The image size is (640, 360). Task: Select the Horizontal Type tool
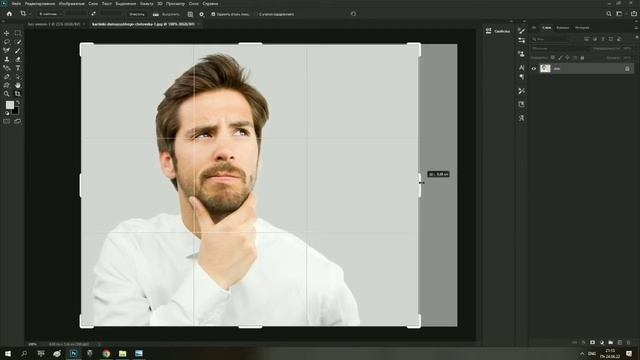point(18,68)
